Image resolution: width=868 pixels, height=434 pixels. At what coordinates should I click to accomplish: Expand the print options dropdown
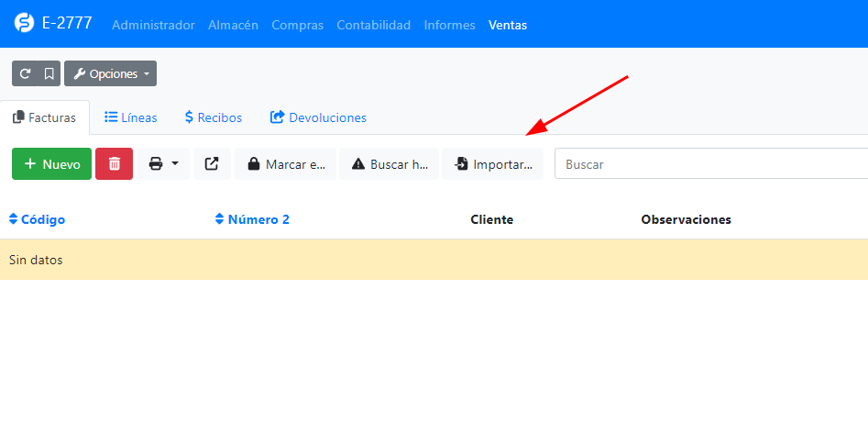164,164
